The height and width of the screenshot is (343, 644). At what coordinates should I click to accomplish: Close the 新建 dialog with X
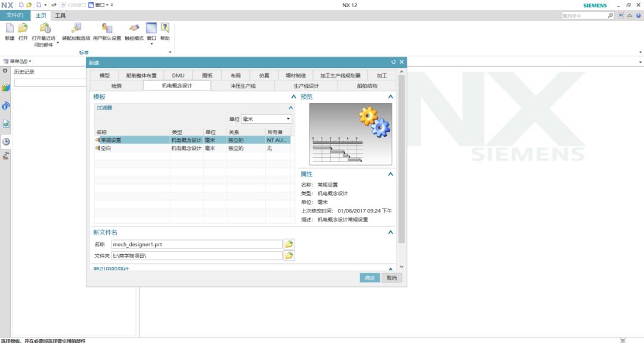[x=402, y=62]
